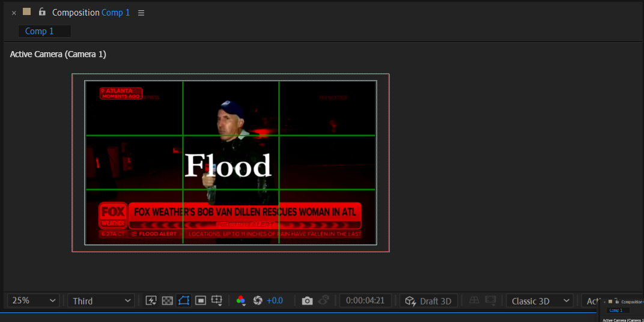Take a snapshot with the camera icon
644x322 pixels.
pos(307,300)
